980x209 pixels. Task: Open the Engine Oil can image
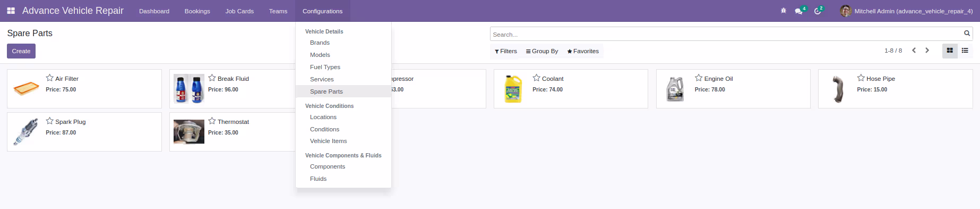(675, 89)
